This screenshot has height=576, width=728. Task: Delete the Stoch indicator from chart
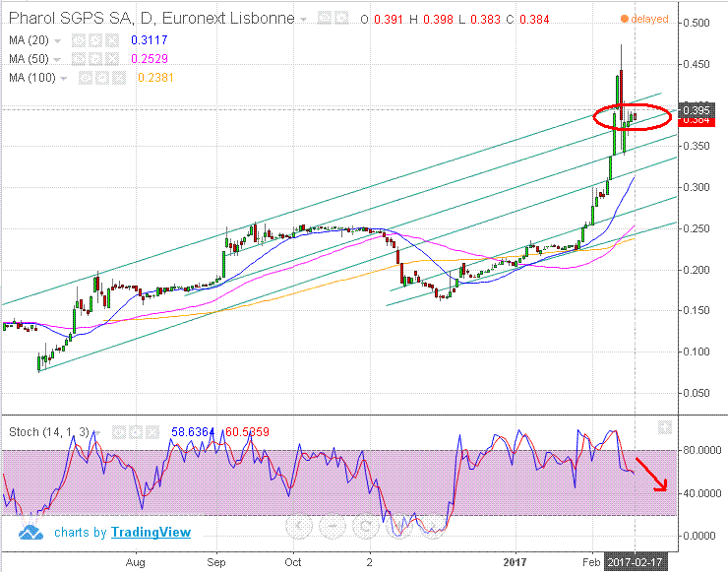tap(152, 432)
